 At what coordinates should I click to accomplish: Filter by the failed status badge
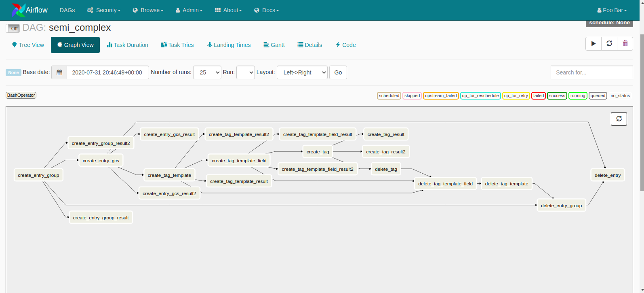(538, 96)
